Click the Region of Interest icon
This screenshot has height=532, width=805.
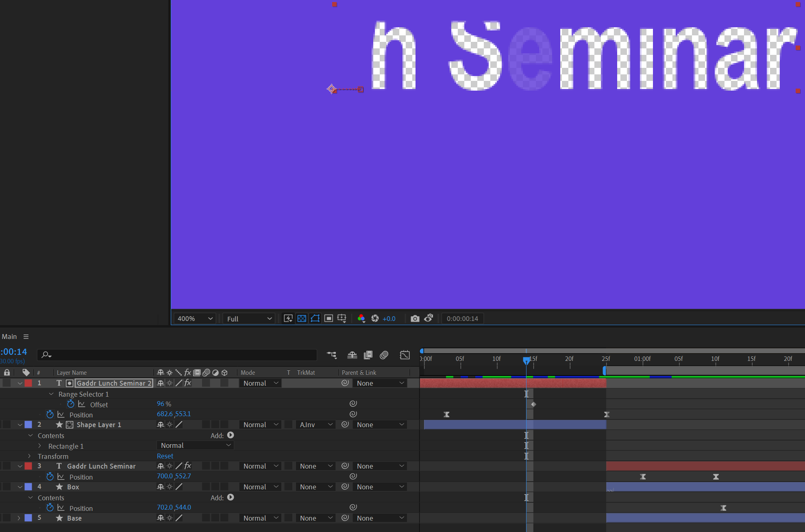(x=329, y=319)
